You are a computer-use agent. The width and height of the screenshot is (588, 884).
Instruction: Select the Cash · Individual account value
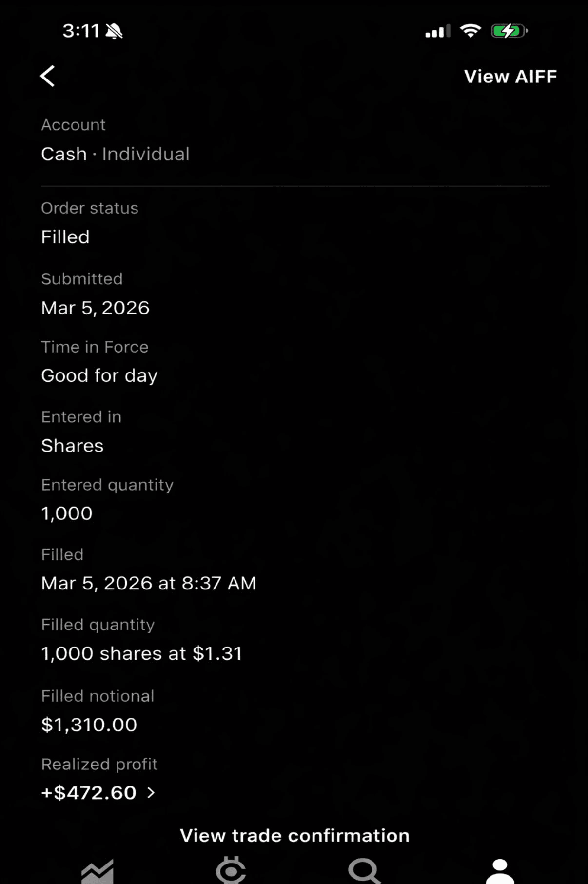[115, 154]
